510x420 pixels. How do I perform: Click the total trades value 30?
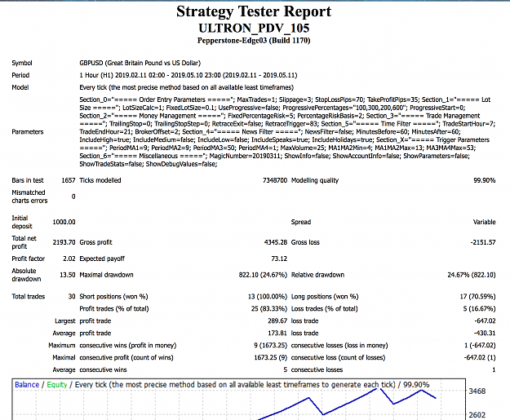(x=72, y=297)
